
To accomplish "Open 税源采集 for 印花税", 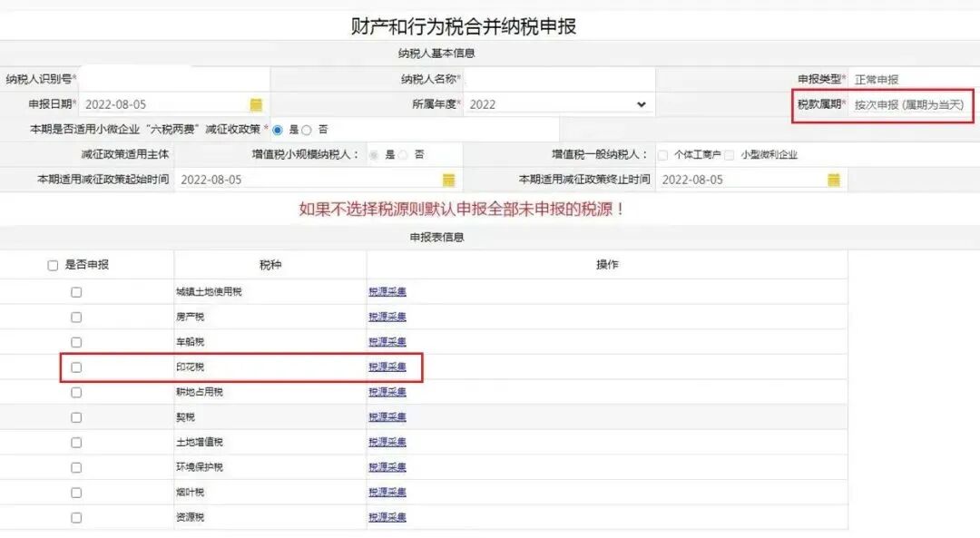I will tap(387, 367).
